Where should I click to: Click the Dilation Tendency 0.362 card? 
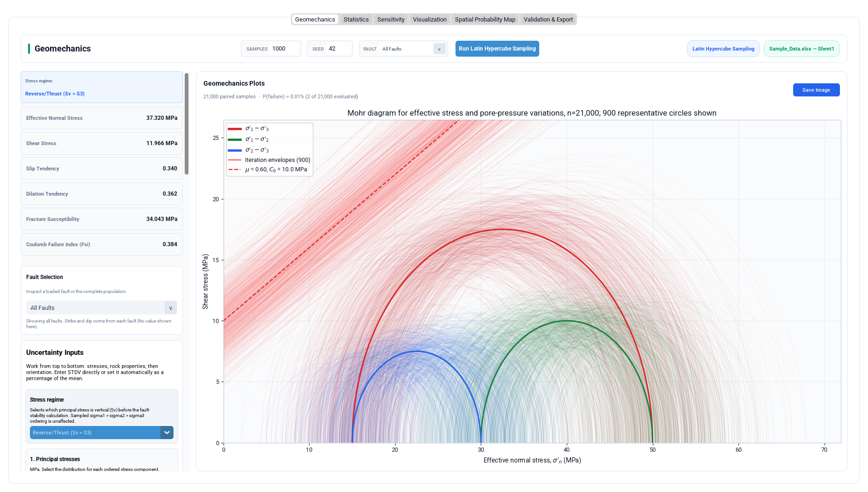pyautogui.click(x=101, y=194)
